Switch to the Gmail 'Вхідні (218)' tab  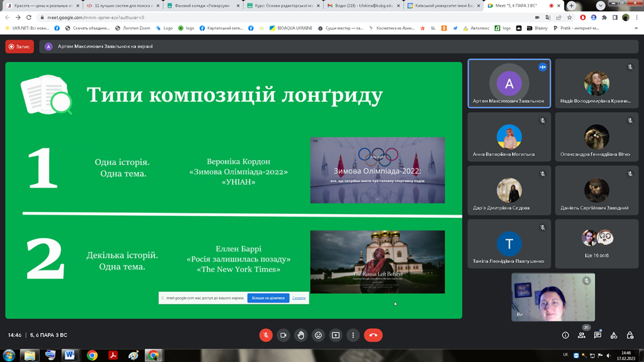click(360, 5)
